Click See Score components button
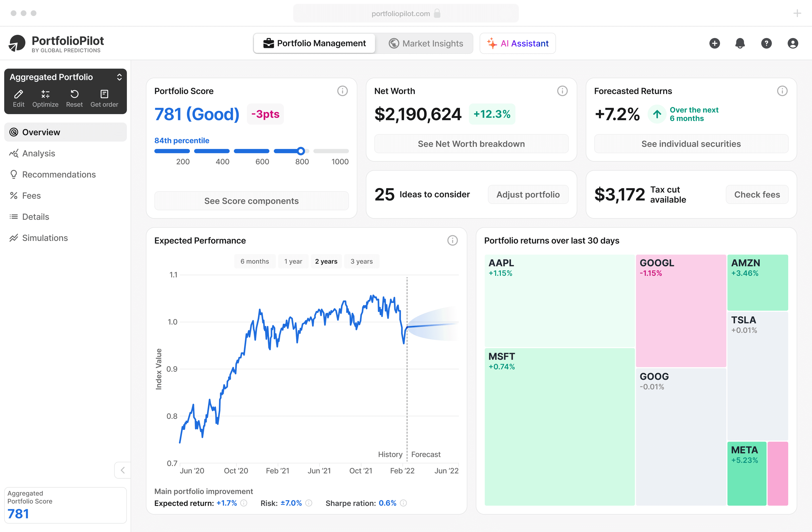This screenshot has height=532, width=812. pos(251,201)
